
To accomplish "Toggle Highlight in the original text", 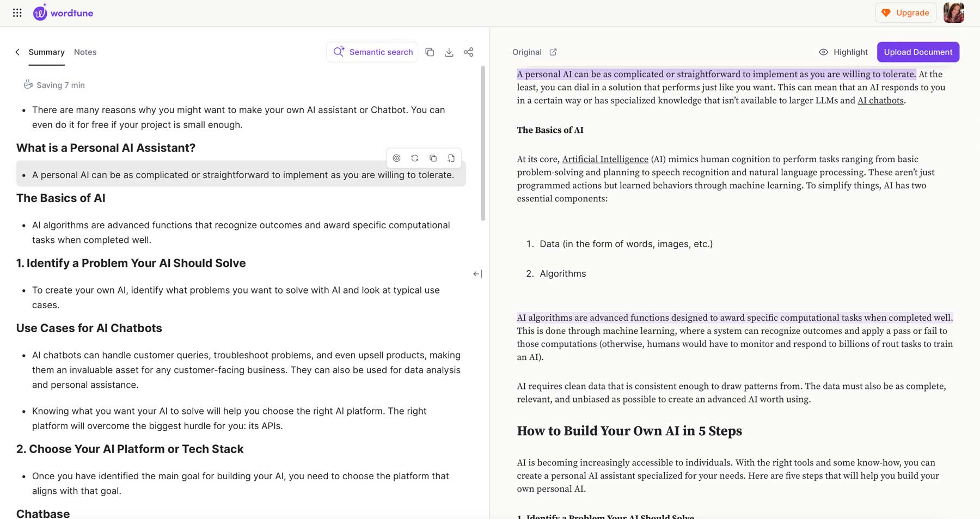I will click(843, 52).
